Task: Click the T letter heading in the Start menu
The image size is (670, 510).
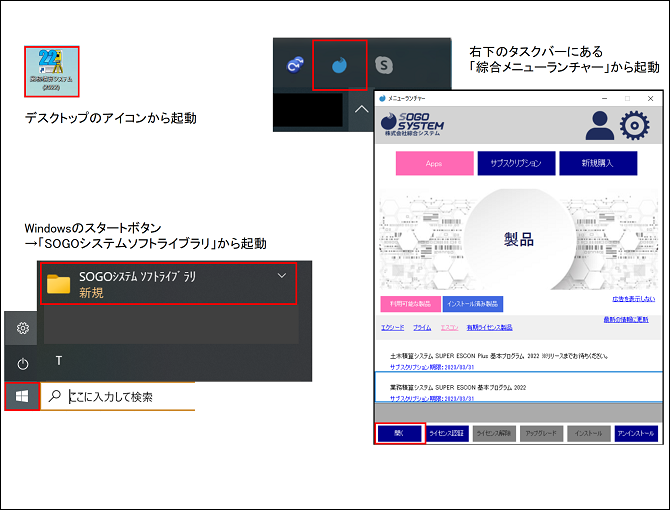Action: 59,361
